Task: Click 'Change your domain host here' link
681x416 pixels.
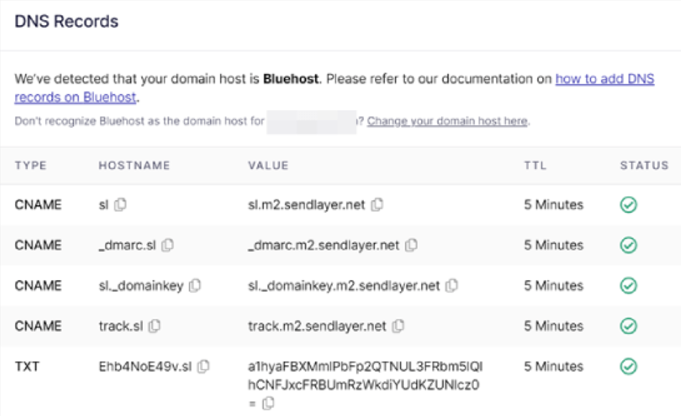Action: pyautogui.click(x=447, y=121)
